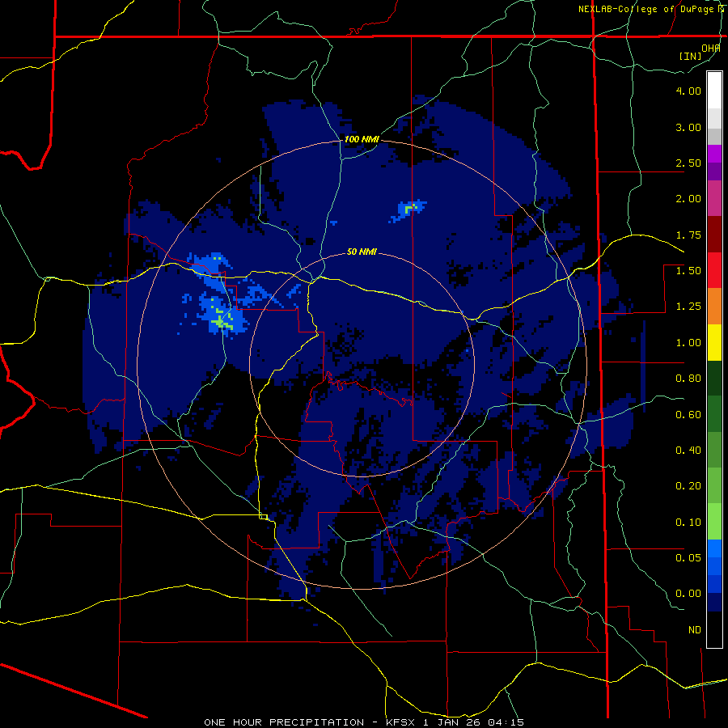Click the 1.00 legend value
The image size is (728, 728).
[x=688, y=343]
